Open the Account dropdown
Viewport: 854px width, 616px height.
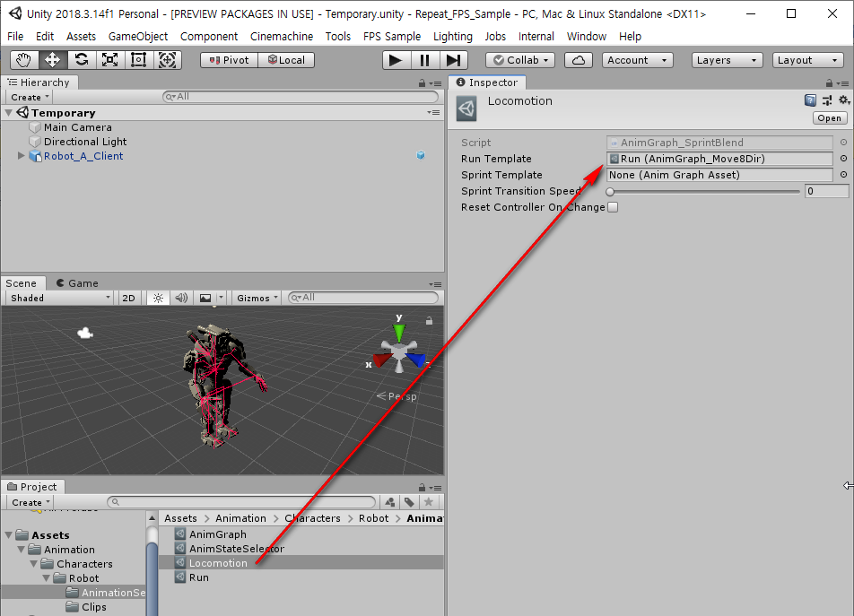click(x=637, y=60)
